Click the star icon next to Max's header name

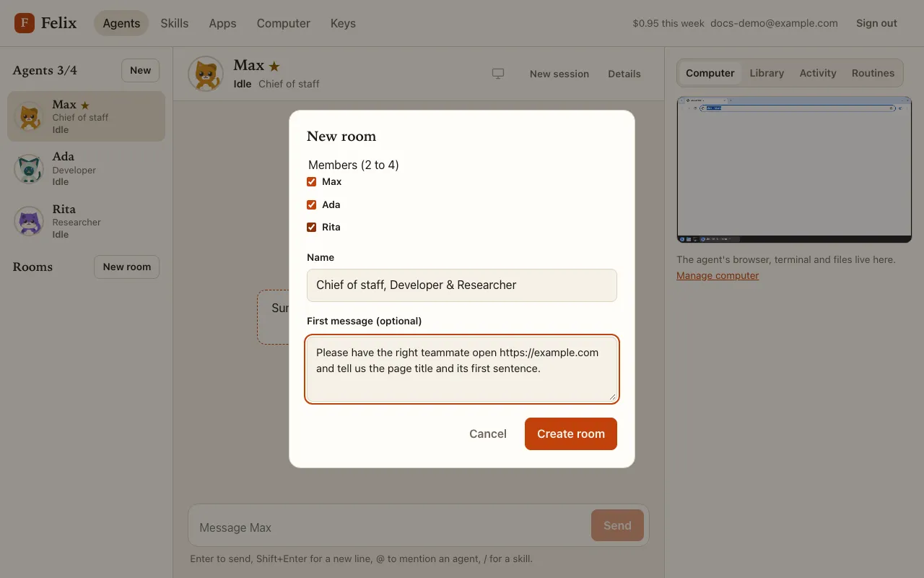click(x=274, y=66)
